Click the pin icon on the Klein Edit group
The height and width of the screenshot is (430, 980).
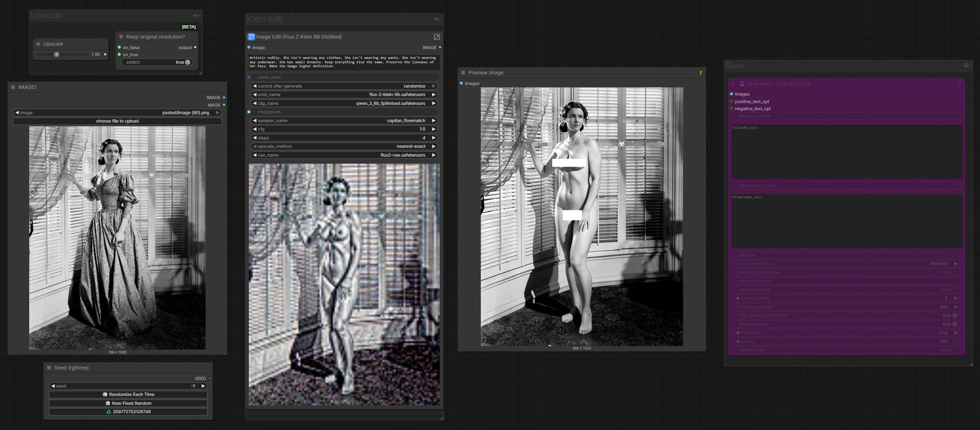pos(438,19)
